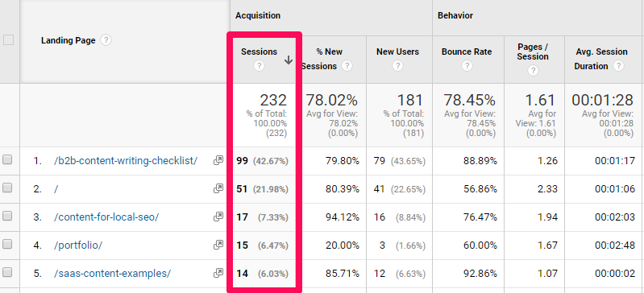The image size is (644, 293).
Task: Click external link icon for /saas-content-examples/
Action: point(218,273)
